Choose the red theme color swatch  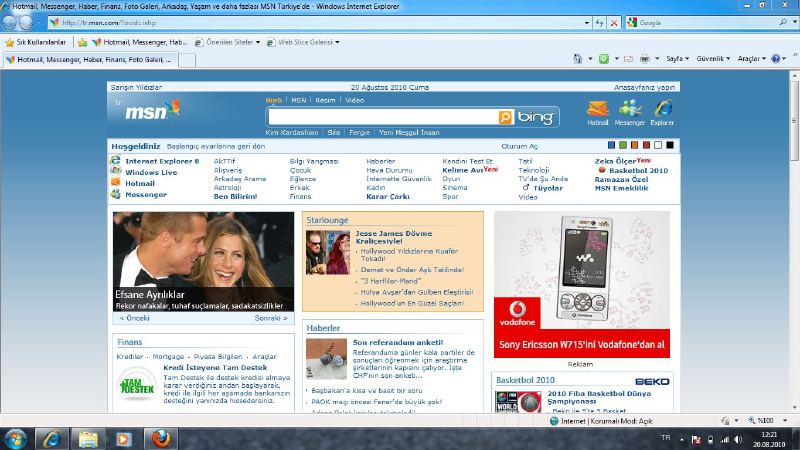tap(646, 145)
